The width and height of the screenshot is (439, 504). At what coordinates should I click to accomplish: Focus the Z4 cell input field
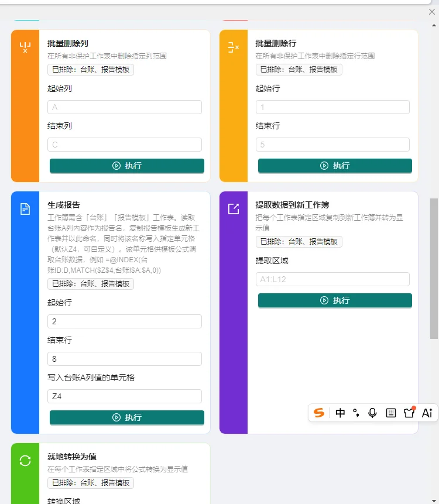[125, 396]
